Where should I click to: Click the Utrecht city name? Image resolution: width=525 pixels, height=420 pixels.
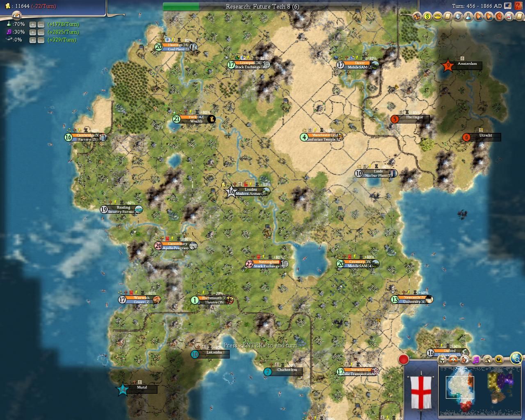click(485, 135)
